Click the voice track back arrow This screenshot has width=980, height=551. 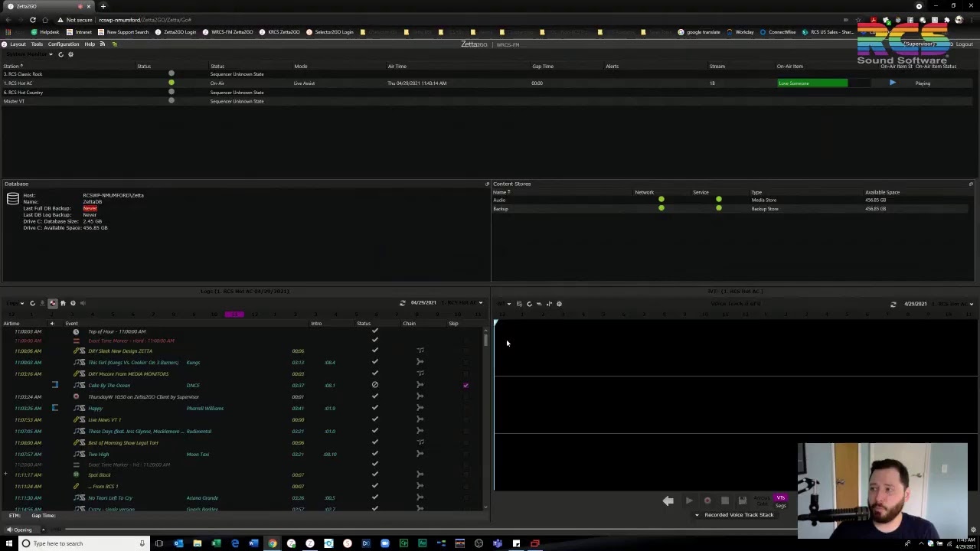click(x=668, y=500)
